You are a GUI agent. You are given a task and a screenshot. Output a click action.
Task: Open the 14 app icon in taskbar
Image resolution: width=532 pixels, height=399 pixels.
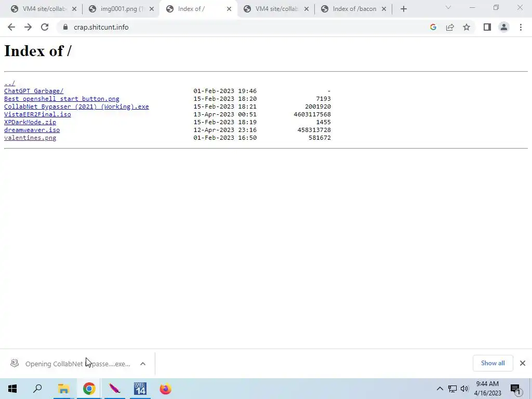pyautogui.click(x=140, y=389)
